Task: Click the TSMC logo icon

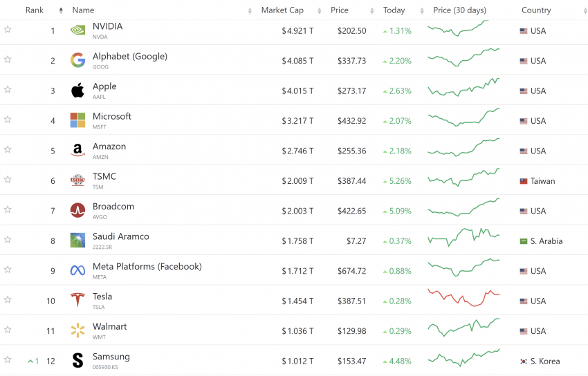Action: pyautogui.click(x=77, y=180)
